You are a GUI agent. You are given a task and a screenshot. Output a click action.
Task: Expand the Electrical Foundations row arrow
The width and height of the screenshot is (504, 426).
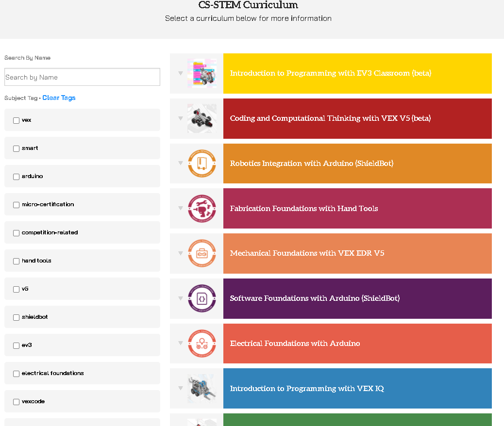pyautogui.click(x=181, y=343)
